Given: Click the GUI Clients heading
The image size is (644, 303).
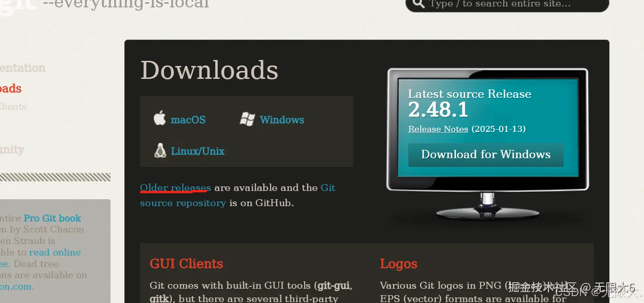Looking at the screenshot, I should [186, 264].
